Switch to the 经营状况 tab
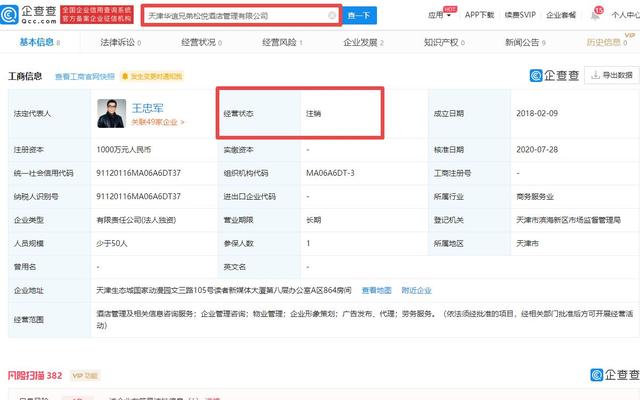This screenshot has width=640, height=400. tap(201, 42)
